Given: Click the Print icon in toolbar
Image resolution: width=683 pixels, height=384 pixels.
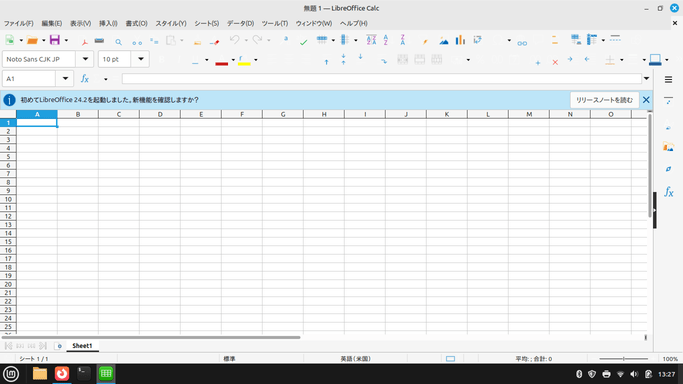Looking at the screenshot, I should 99,40.
